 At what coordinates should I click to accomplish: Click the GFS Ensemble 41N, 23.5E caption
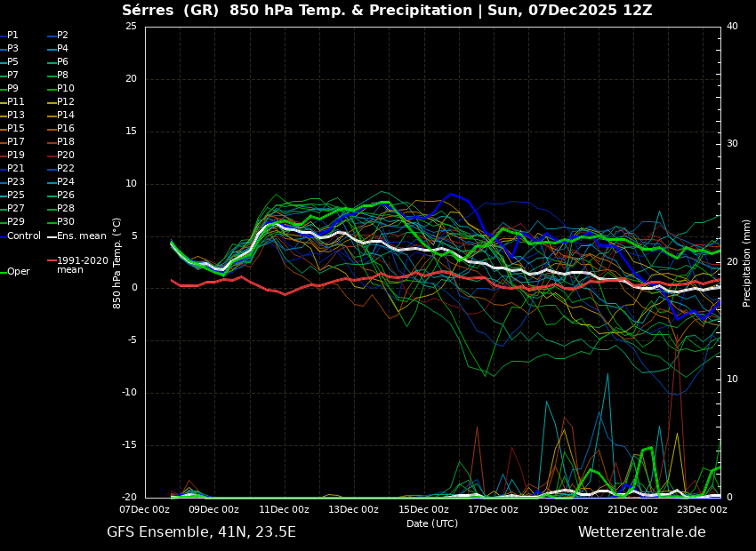(x=201, y=532)
